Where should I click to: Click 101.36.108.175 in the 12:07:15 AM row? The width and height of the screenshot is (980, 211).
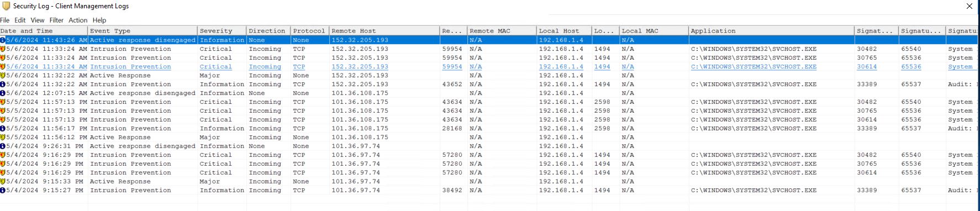(x=360, y=93)
